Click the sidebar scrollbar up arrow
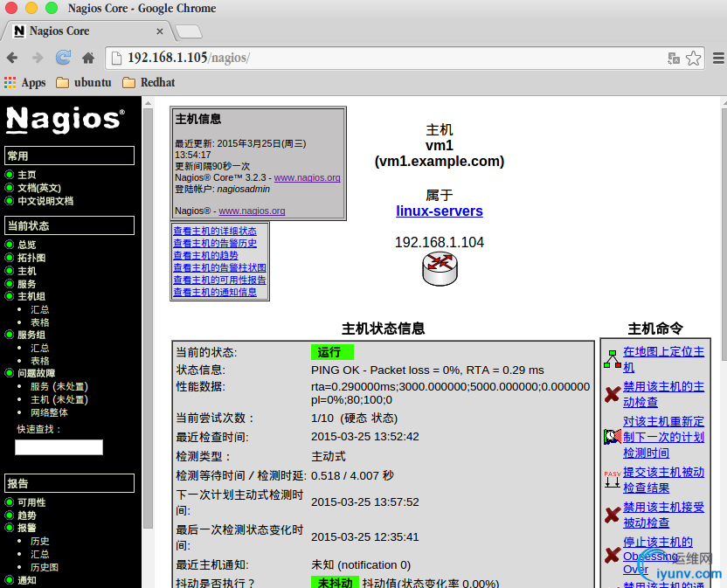Image resolution: width=727 pixels, height=588 pixels. point(148,103)
